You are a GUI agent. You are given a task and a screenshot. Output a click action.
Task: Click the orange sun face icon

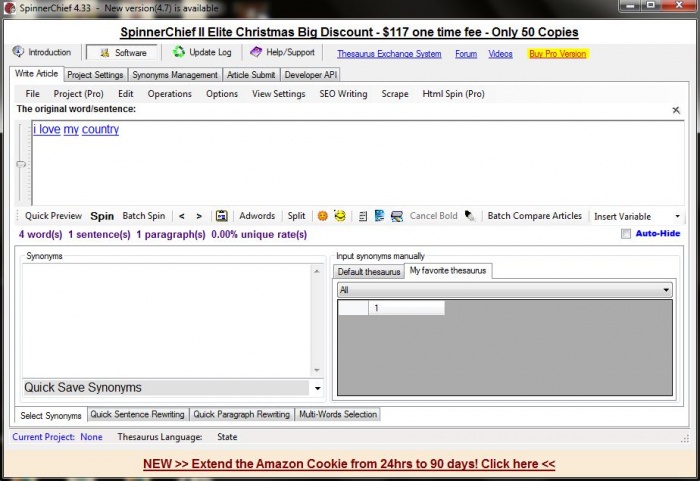coord(322,216)
